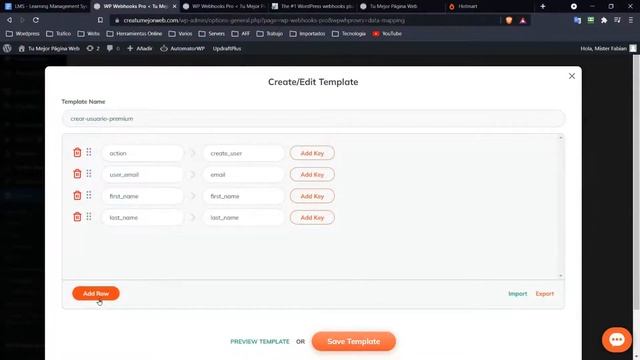Close the Create/Edit Template dialog

coord(572,76)
